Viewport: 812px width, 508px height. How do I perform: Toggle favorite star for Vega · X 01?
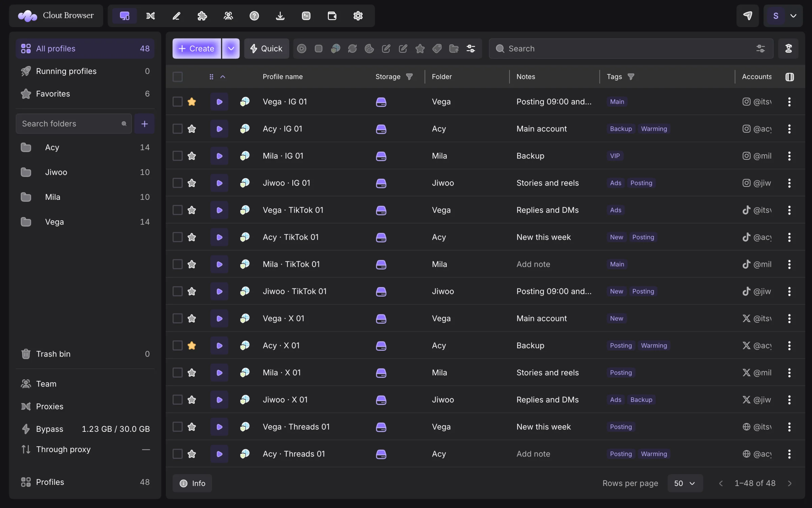coord(192,318)
